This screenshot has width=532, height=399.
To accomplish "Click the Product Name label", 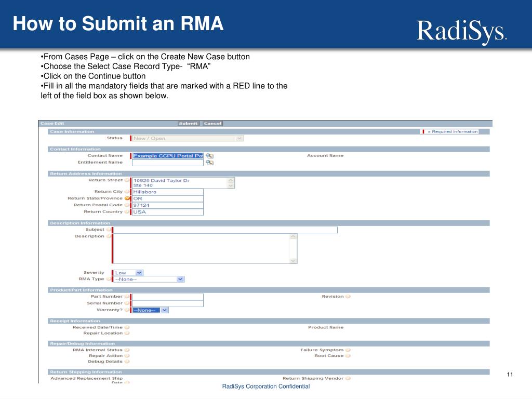I will pos(326,327).
